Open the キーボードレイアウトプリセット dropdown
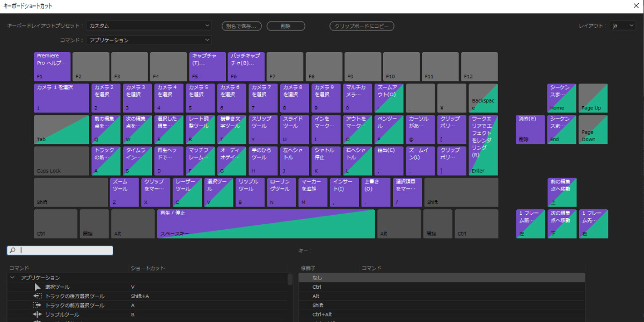The image size is (644, 322). point(149,26)
